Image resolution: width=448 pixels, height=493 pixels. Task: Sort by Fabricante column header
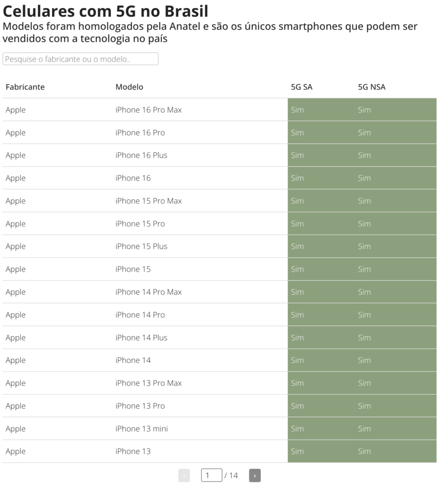click(25, 87)
